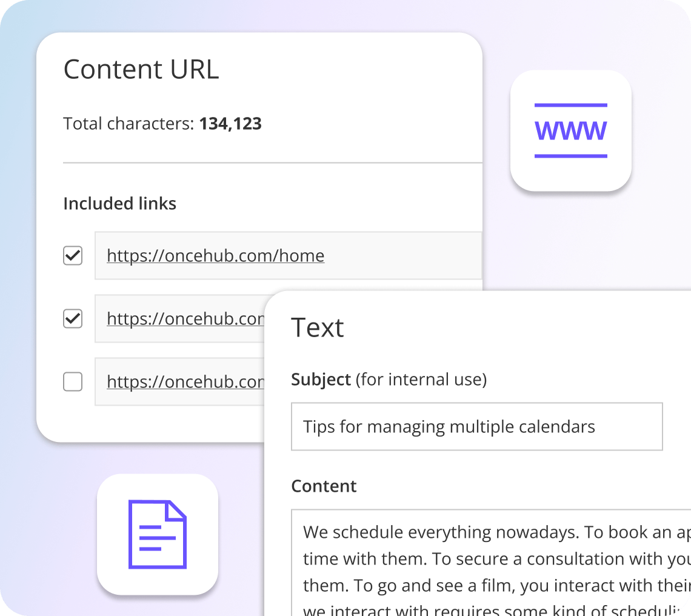Viewport: 691px width, 616px height.
Task: Expand the Included links section
Action: coord(119,203)
